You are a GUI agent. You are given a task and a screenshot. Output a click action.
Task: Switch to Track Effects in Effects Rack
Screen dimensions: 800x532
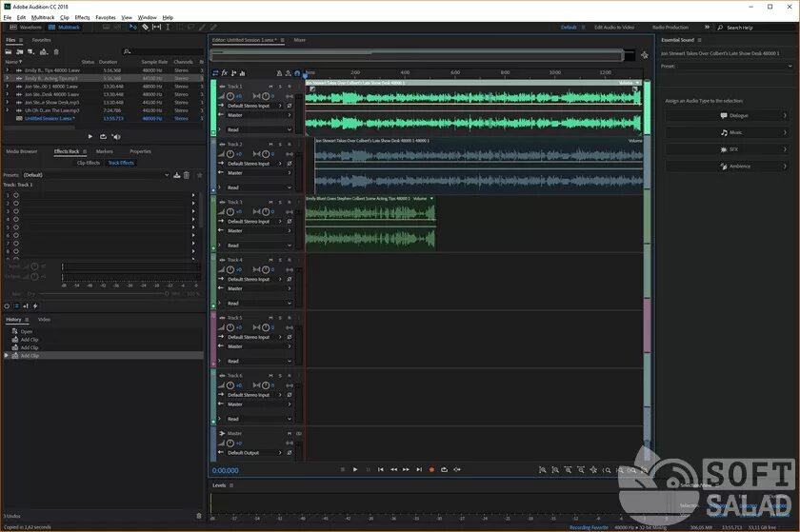pyautogui.click(x=121, y=163)
